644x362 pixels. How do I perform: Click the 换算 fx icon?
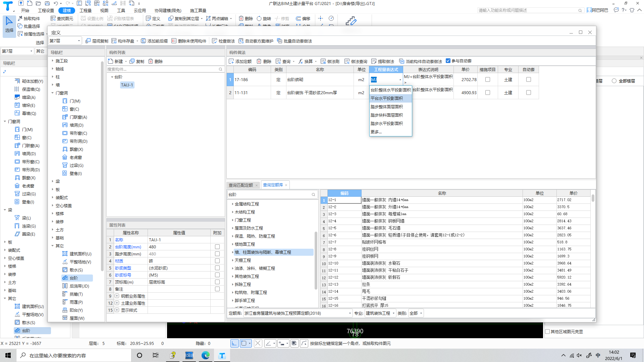301,61
